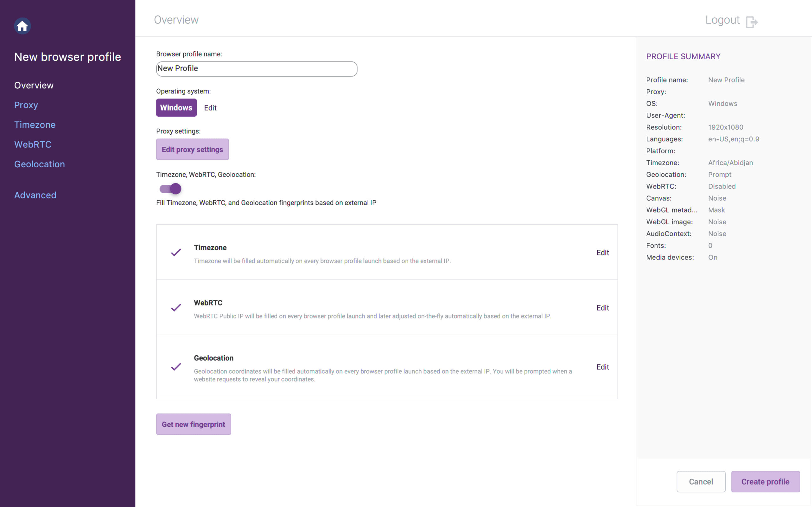Click the Create profile button
The width and height of the screenshot is (812, 507).
tap(765, 482)
